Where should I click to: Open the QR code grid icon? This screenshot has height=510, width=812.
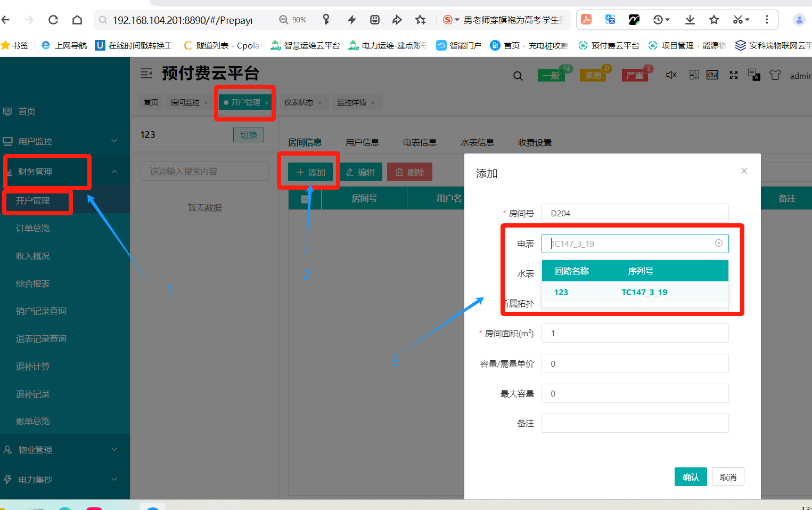coord(694,75)
